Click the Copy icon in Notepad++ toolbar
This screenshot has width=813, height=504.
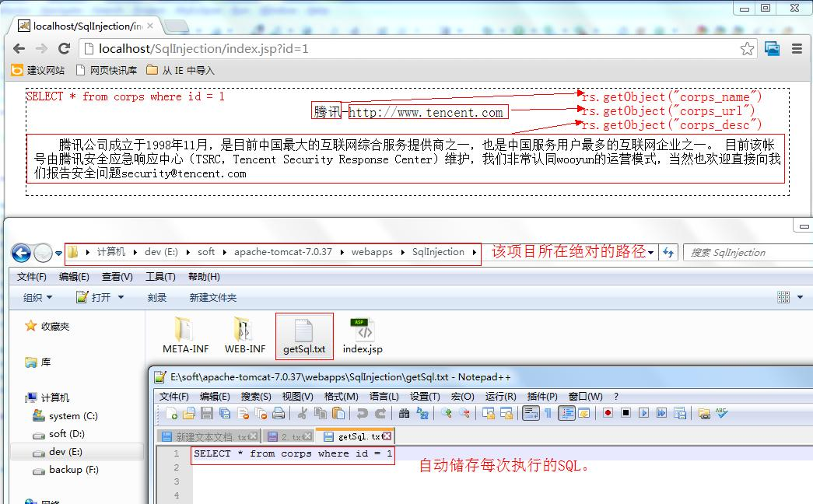(321, 413)
